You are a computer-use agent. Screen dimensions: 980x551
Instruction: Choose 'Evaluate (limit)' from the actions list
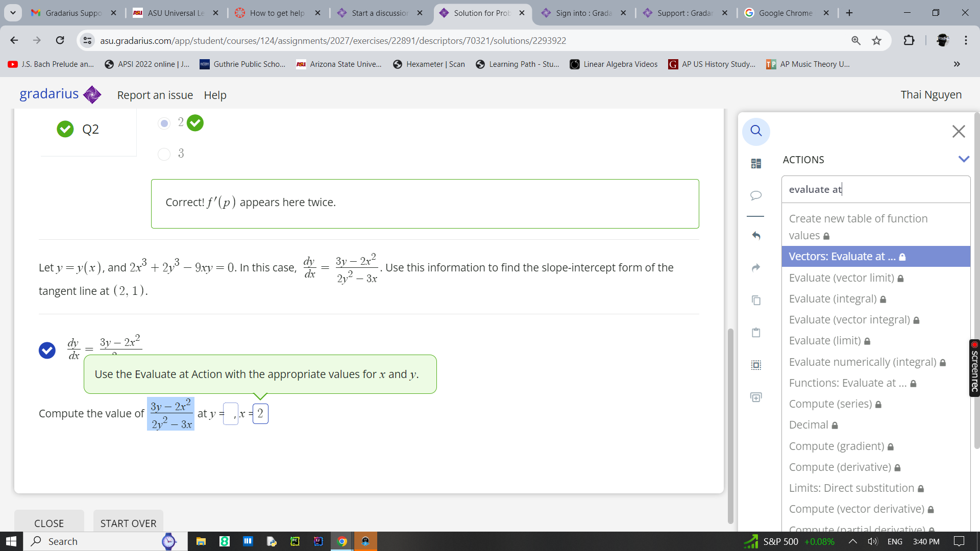click(824, 341)
